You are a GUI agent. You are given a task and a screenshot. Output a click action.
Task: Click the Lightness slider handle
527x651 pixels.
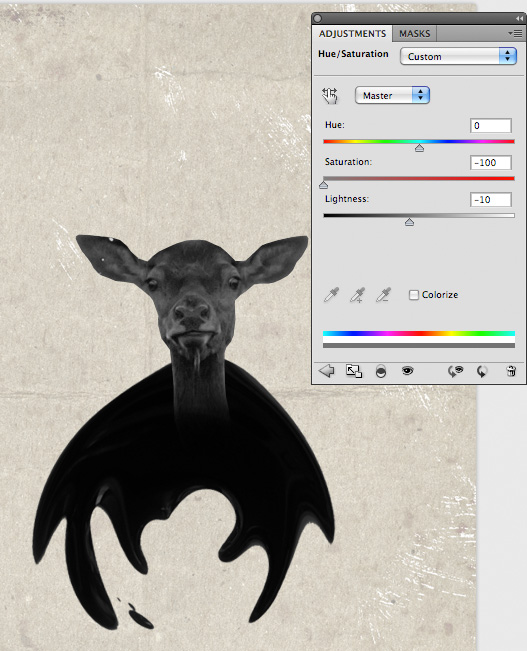click(409, 222)
